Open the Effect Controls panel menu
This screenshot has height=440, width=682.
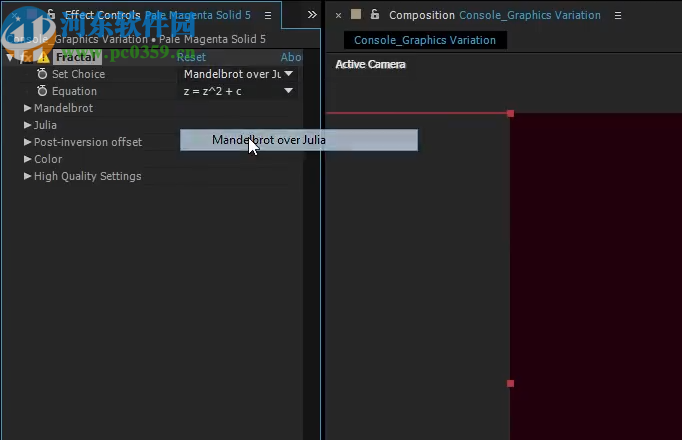(x=268, y=15)
